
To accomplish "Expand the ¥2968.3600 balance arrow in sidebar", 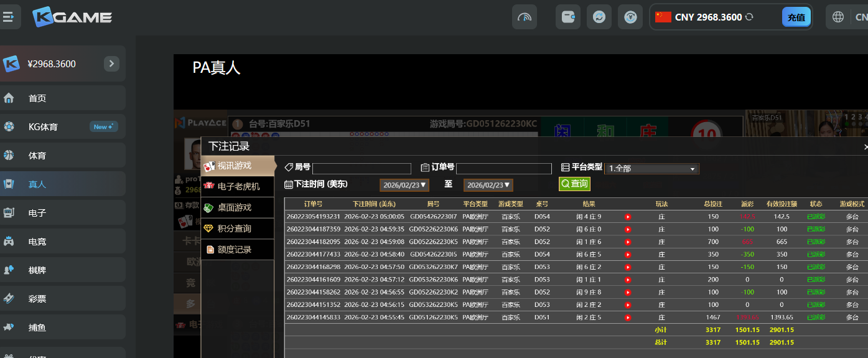I will [x=111, y=64].
